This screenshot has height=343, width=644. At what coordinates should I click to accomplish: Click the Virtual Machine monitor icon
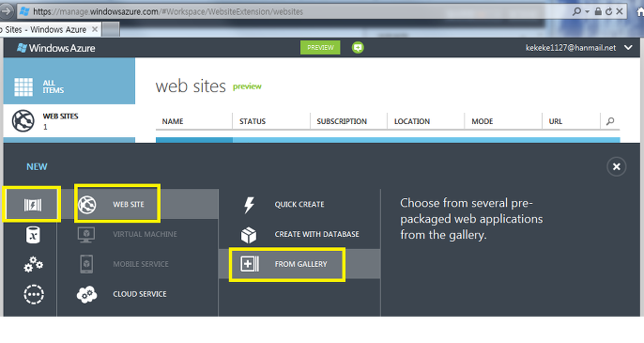pyautogui.click(x=86, y=234)
